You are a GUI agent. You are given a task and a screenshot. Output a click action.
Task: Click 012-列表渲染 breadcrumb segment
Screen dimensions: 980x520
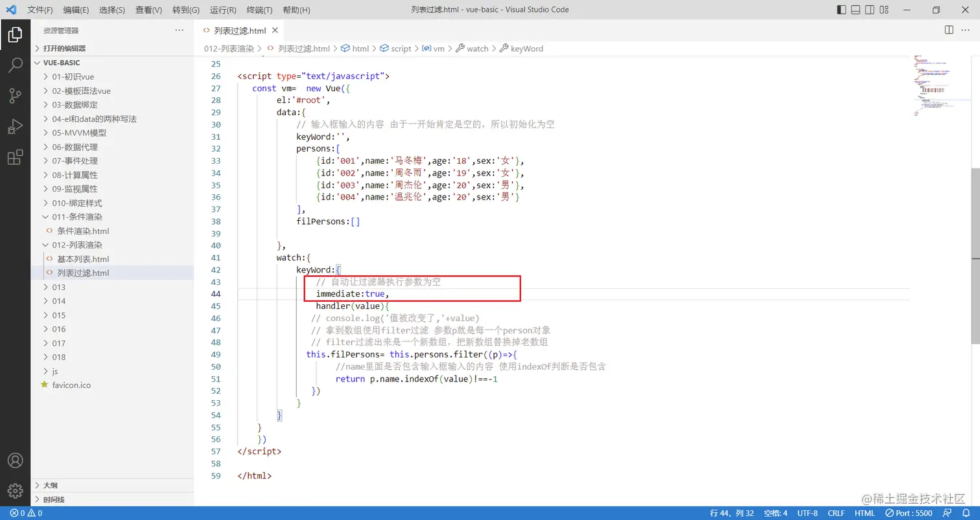(x=229, y=49)
